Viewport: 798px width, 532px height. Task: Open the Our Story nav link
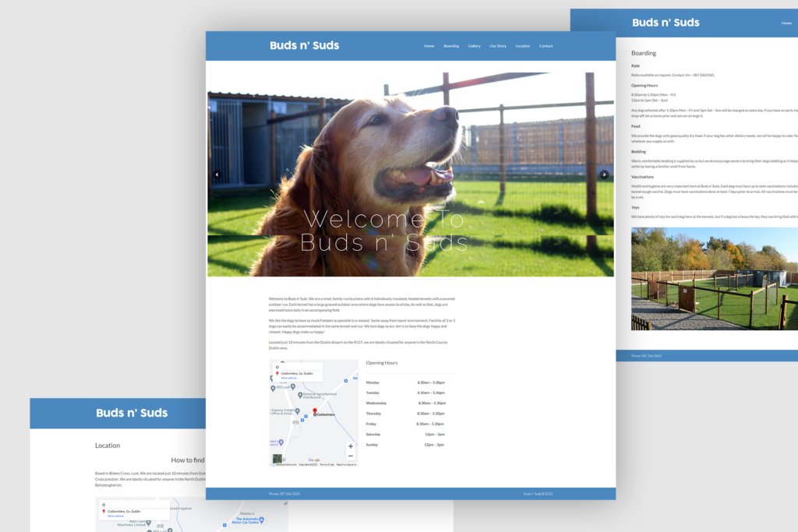[x=498, y=46]
